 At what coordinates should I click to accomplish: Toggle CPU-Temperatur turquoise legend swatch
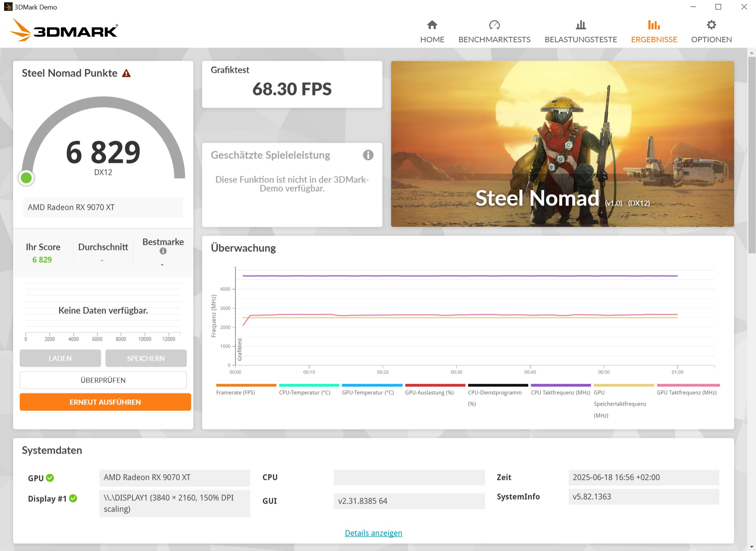coord(309,385)
